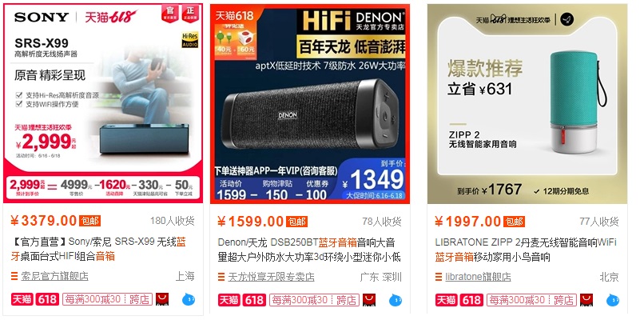The height and width of the screenshot is (328, 644).
Task: Click the 天猫 618 badge under the Denon listing
Action: [x=242, y=300]
